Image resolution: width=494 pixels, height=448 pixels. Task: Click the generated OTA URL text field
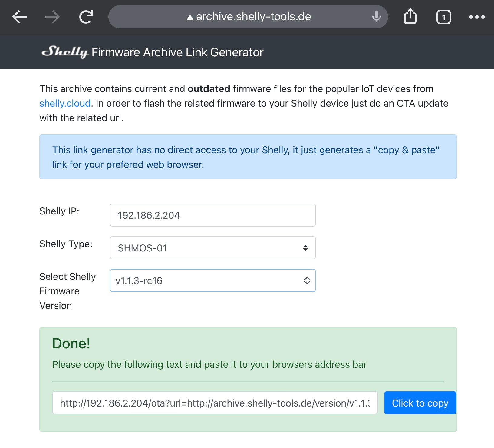point(215,403)
